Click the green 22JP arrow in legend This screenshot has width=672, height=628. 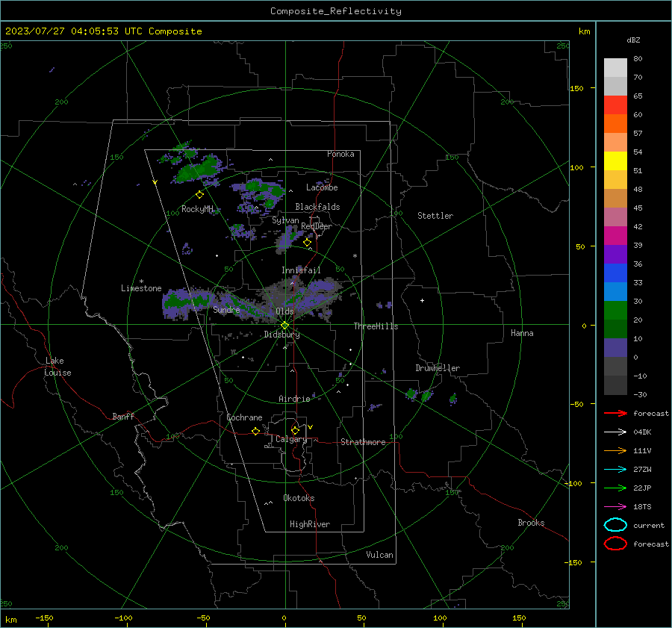point(615,488)
